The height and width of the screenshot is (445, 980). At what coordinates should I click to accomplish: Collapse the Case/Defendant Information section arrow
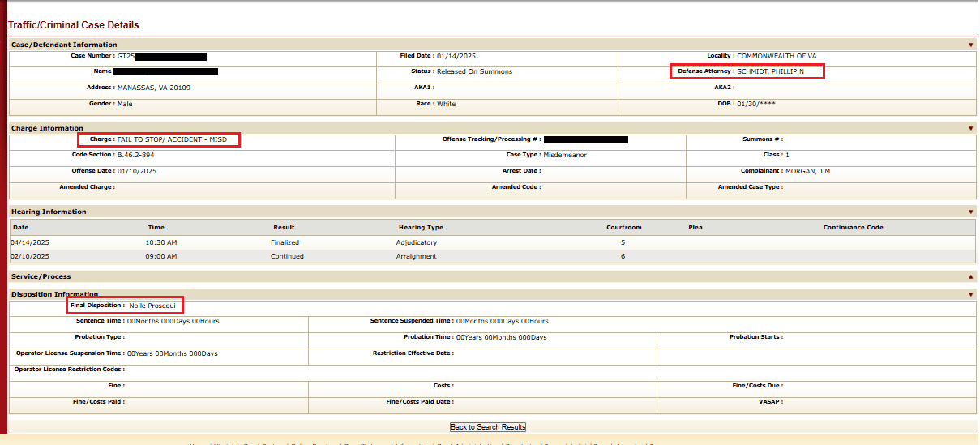point(970,45)
